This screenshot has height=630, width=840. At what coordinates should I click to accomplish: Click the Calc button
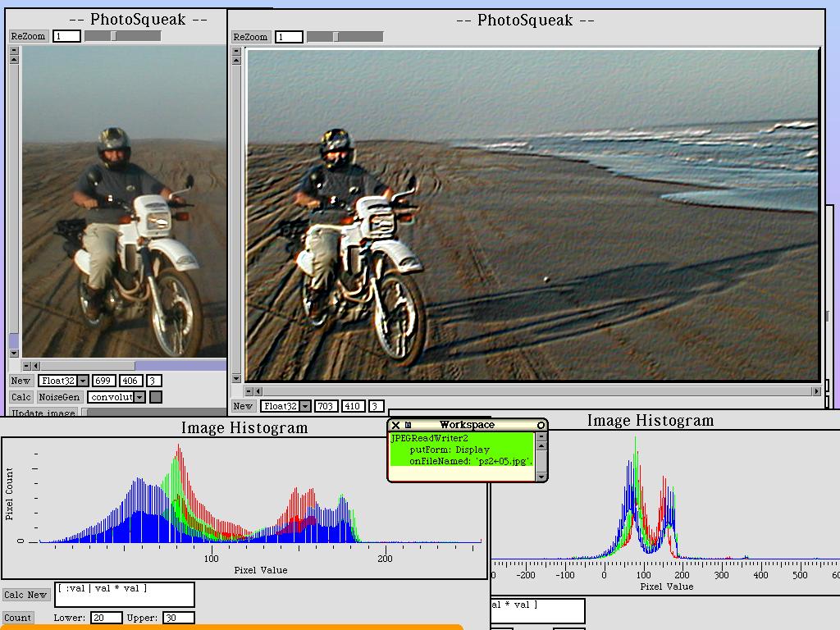pos(21,397)
